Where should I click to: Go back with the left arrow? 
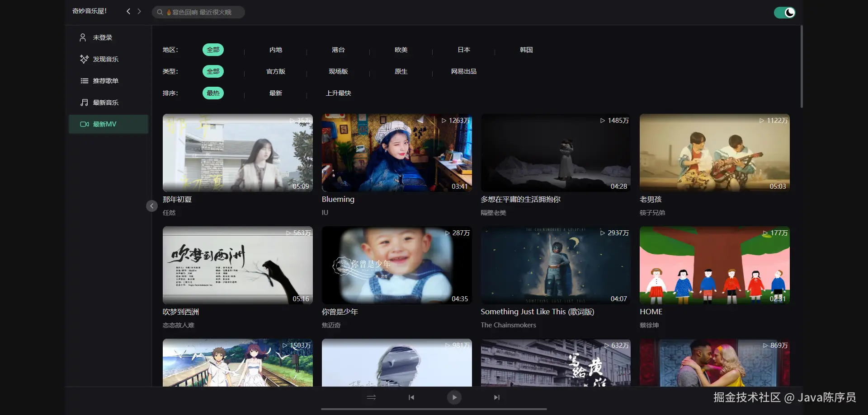[128, 11]
